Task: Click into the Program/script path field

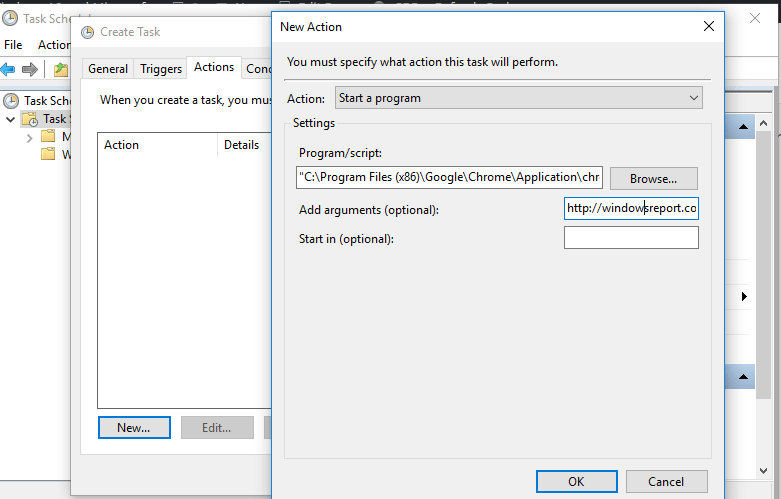Action: click(x=449, y=177)
